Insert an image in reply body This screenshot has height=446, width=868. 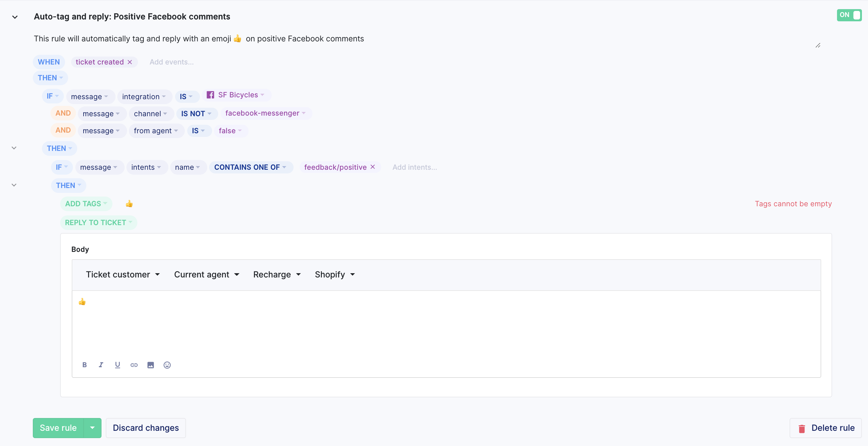click(151, 365)
